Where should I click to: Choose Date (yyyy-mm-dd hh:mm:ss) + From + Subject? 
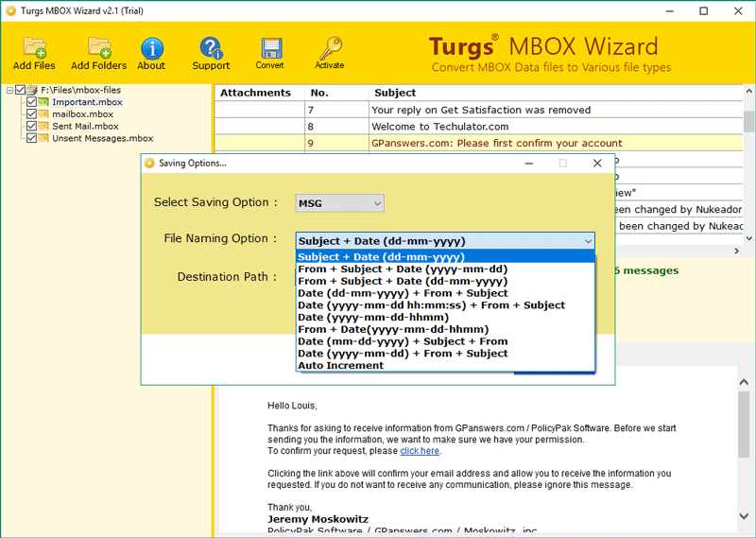tap(445, 305)
